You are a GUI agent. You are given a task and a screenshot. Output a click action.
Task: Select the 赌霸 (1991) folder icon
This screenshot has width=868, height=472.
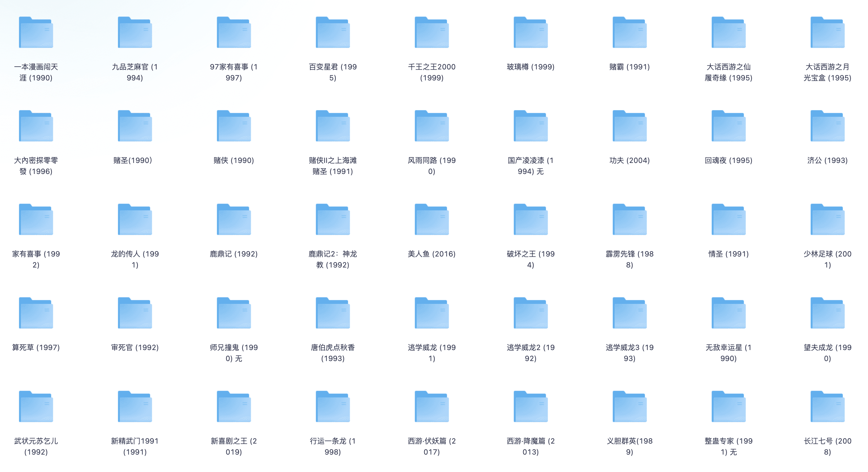(629, 32)
